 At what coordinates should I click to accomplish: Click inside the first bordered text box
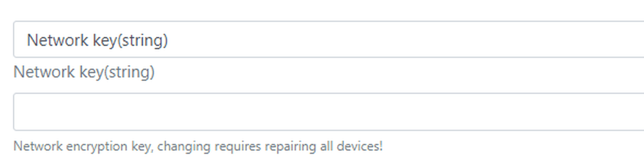(329, 39)
